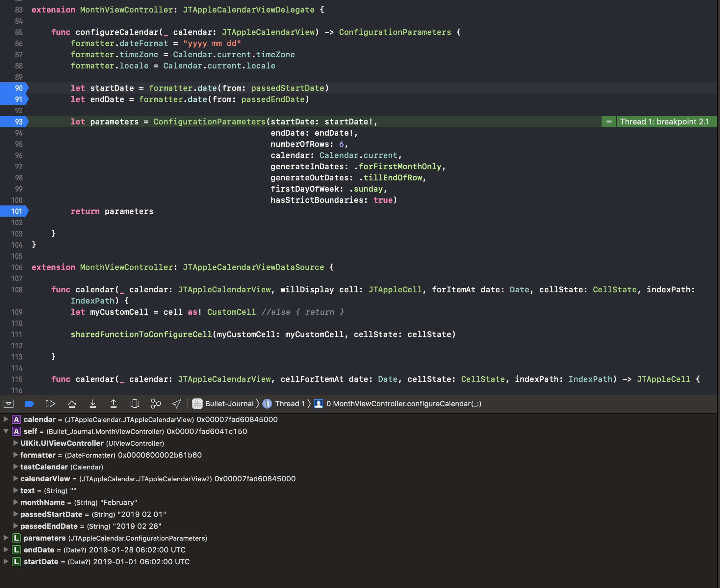
Task: Click the formatter address 0x0000600002b81b60
Action: pos(160,455)
